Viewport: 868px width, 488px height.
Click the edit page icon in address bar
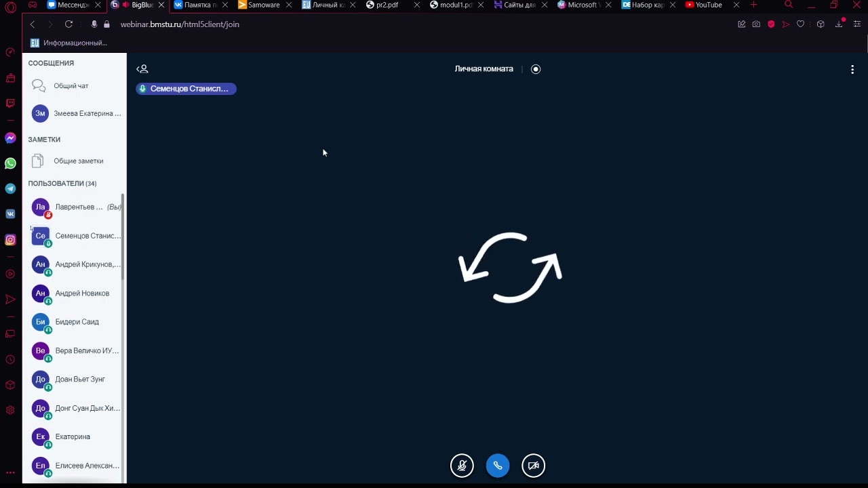741,24
